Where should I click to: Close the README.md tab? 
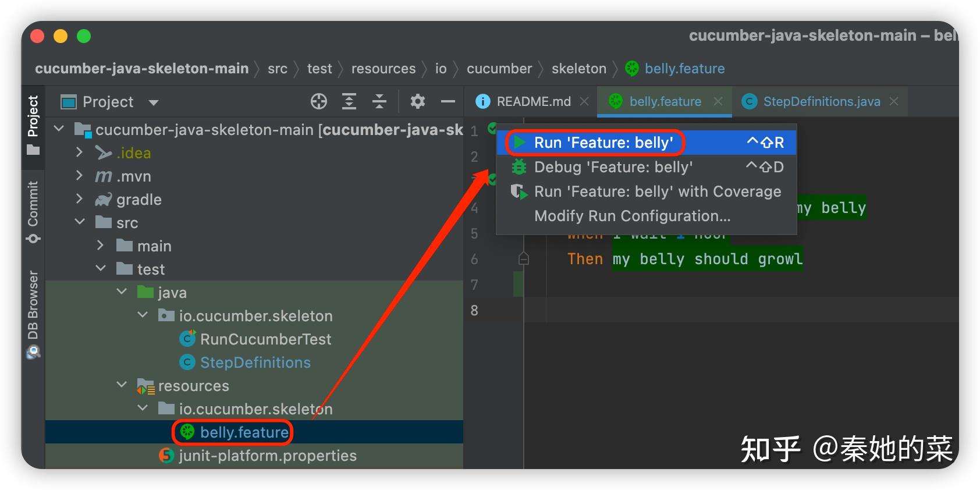coord(584,102)
